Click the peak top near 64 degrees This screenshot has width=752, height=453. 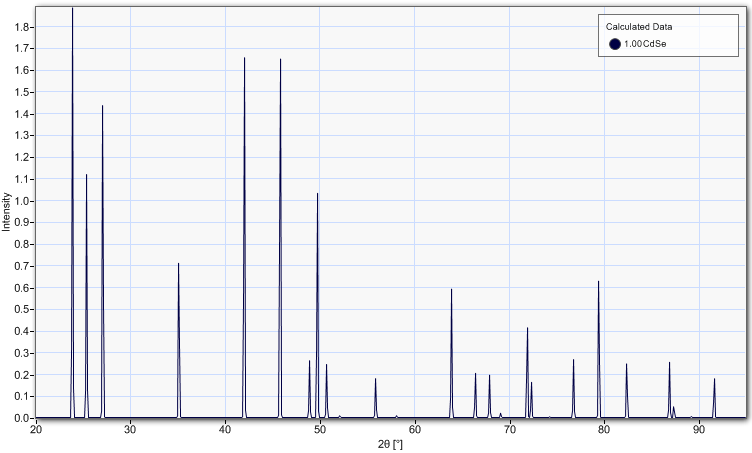pyautogui.click(x=451, y=290)
